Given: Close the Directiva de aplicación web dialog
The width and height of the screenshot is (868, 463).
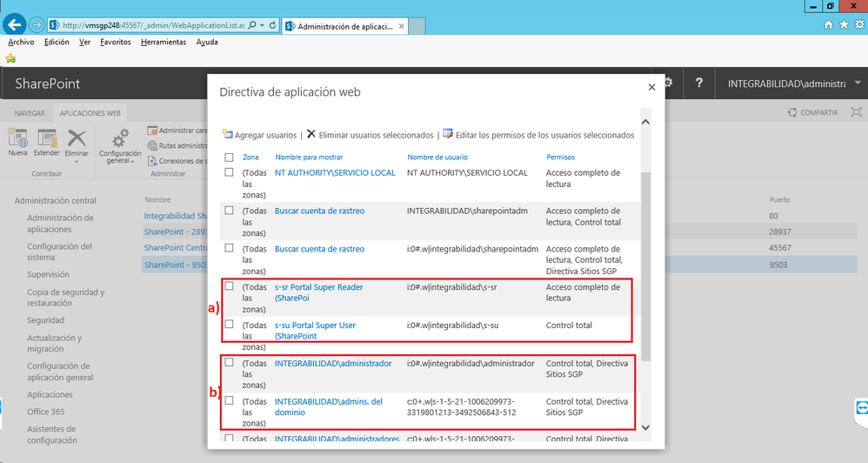Looking at the screenshot, I should (x=651, y=87).
